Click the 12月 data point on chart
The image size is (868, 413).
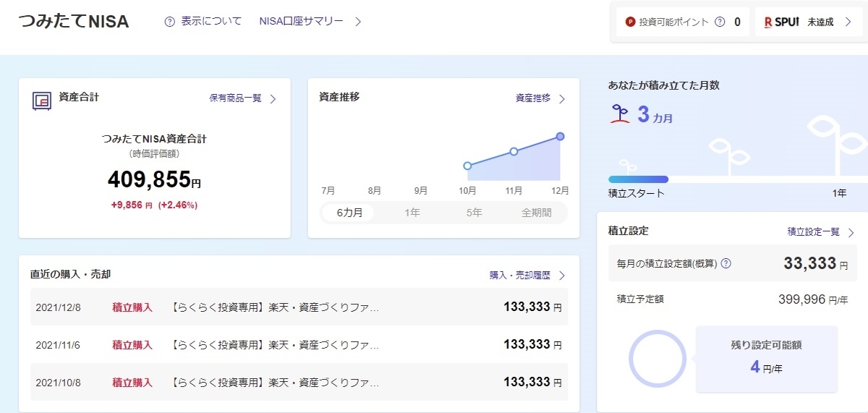560,136
